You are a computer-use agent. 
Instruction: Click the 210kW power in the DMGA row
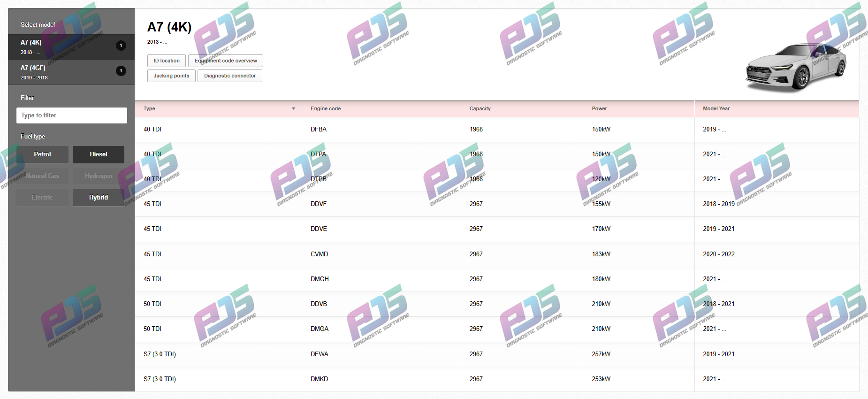coord(601,329)
